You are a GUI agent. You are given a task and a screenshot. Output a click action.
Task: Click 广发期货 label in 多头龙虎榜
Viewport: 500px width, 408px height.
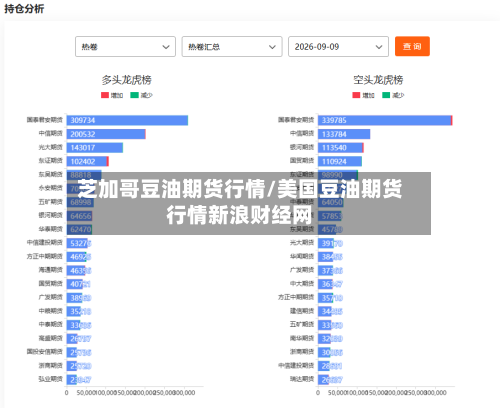pos(51,297)
